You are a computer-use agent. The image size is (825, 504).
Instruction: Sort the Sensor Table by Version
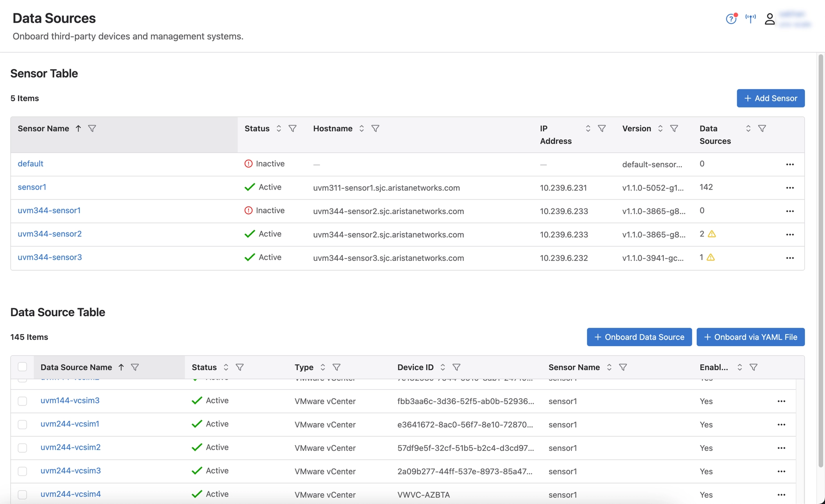tap(660, 128)
